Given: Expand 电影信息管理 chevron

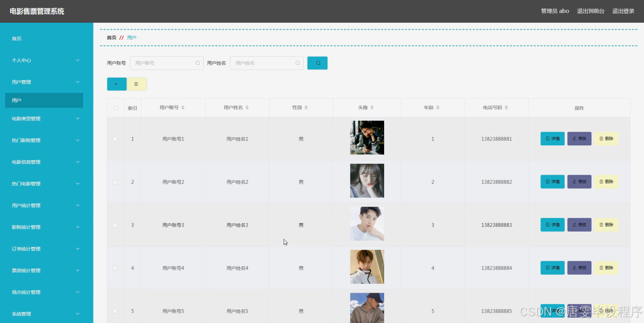Looking at the screenshot, I should [78, 162].
